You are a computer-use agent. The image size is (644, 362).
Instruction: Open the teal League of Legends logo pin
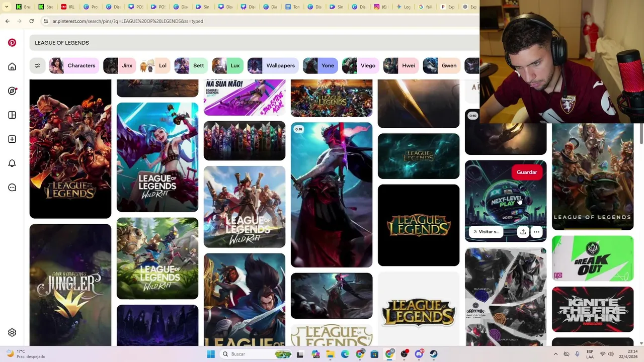click(x=419, y=156)
